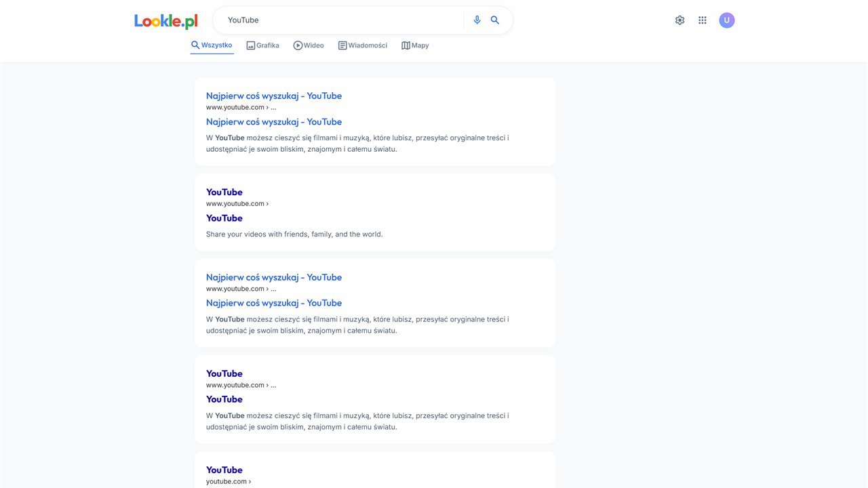Switch to the Grafika tab

pos(263,45)
